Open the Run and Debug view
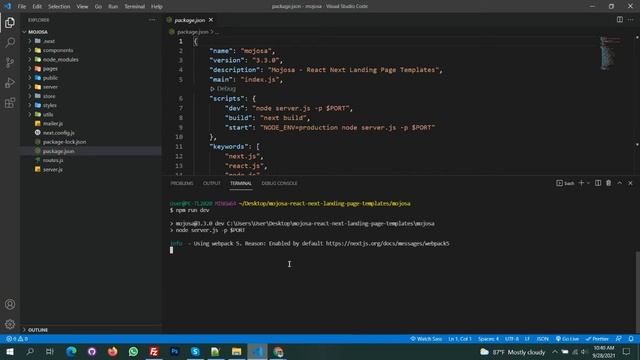The height and width of the screenshot is (360, 640). tap(10, 82)
